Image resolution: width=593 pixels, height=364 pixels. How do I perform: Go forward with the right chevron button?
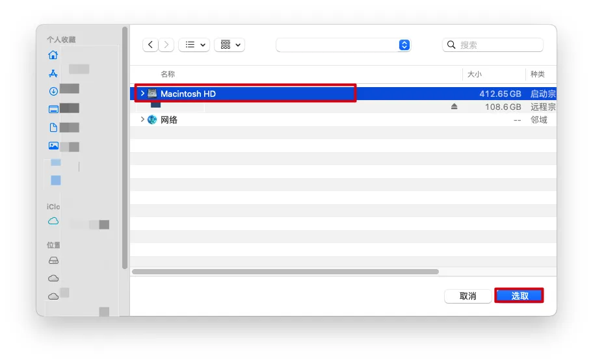pos(166,45)
